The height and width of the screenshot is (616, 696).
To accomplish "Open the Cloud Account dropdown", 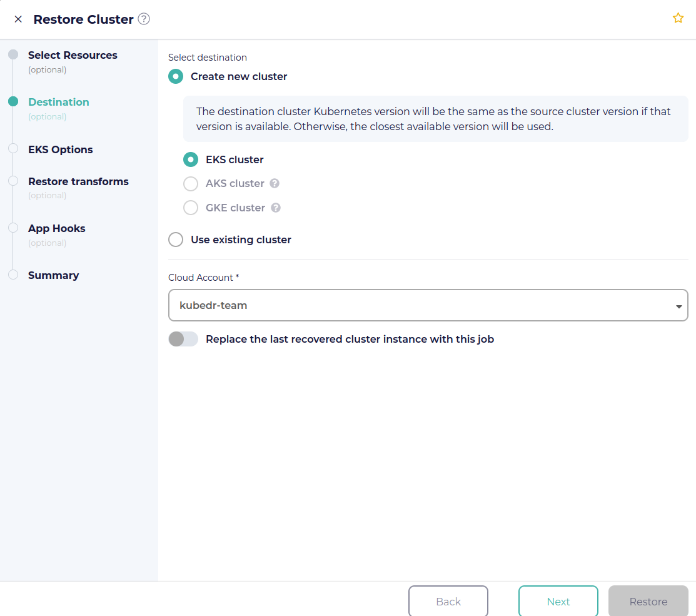I will pyautogui.click(x=678, y=306).
